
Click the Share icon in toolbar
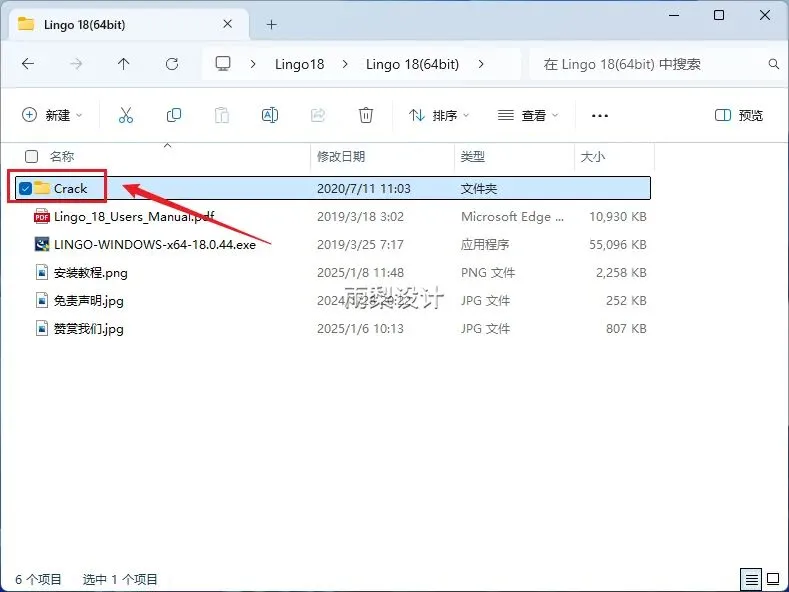(318, 115)
